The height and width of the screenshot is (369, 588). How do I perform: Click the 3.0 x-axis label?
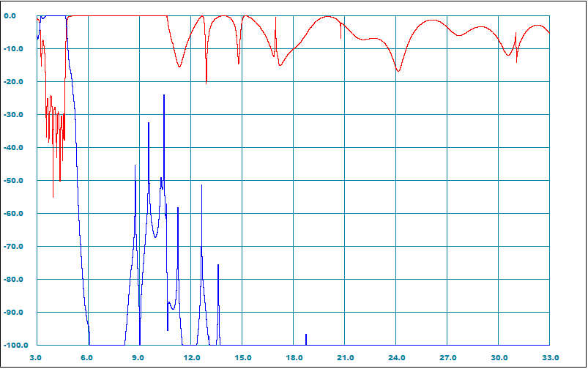36,357
